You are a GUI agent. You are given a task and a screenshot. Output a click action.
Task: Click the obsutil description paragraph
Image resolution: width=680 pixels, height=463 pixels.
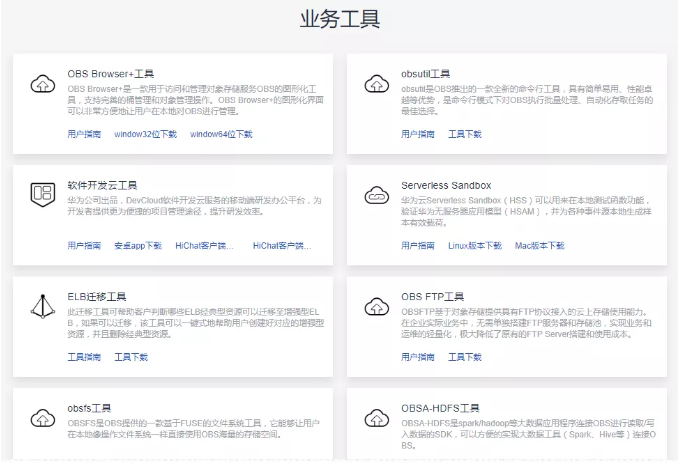[x=527, y=100]
